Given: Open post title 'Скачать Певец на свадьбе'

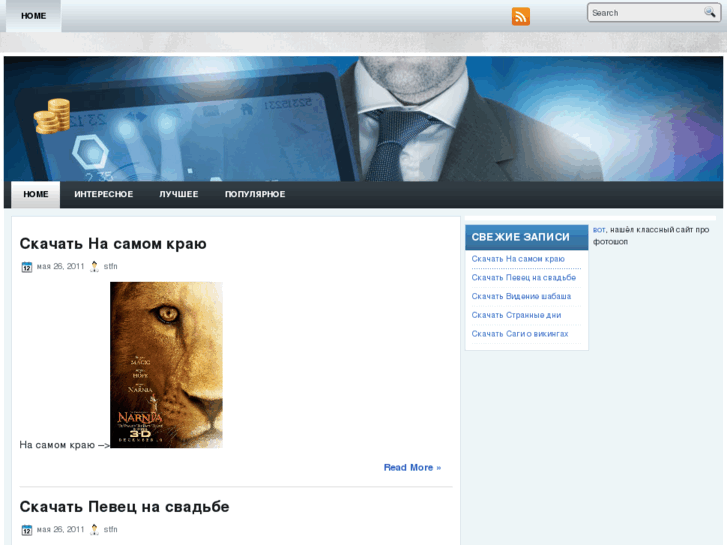Looking at the screenshot, I should coord(124,507).
